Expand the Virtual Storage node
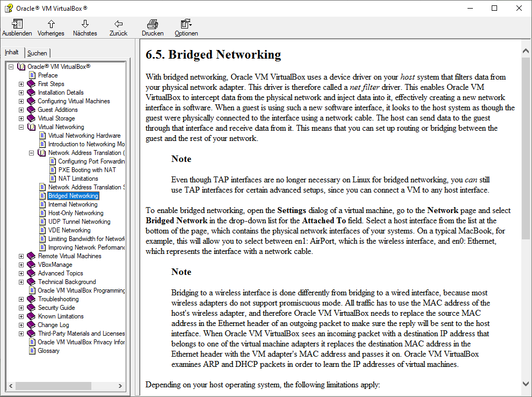Image resolution: width=532 pixels, height=397 pixels. coord(21,118)
